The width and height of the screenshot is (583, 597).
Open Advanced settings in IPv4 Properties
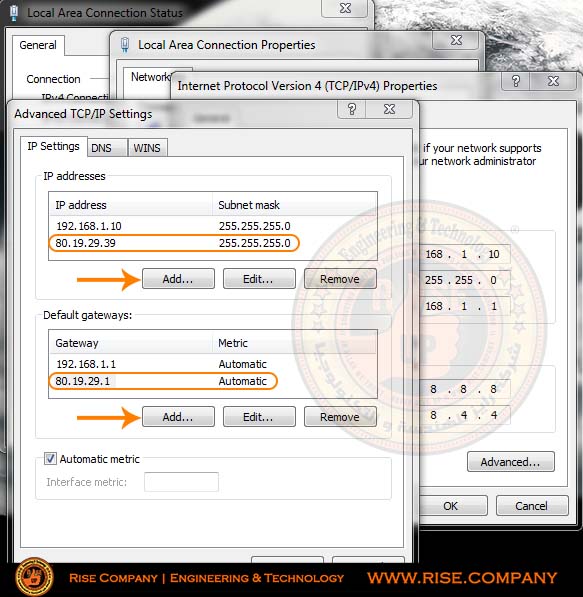[x=511, y=461]
